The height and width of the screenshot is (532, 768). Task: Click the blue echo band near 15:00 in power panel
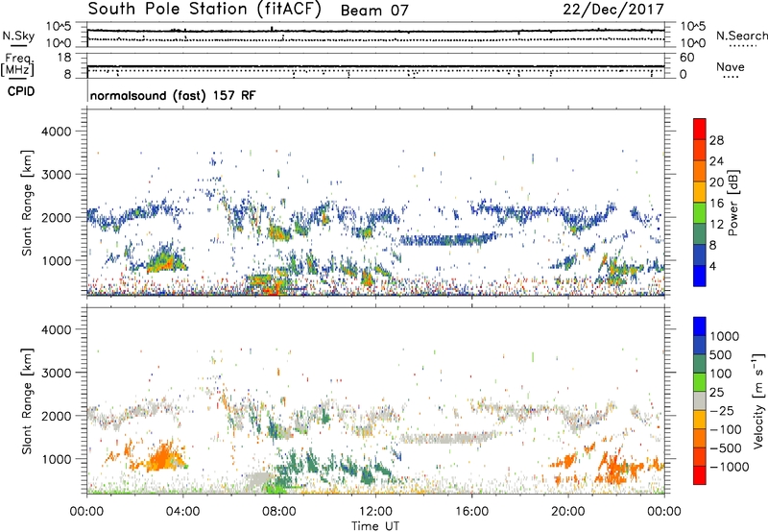tap(448, 239)
